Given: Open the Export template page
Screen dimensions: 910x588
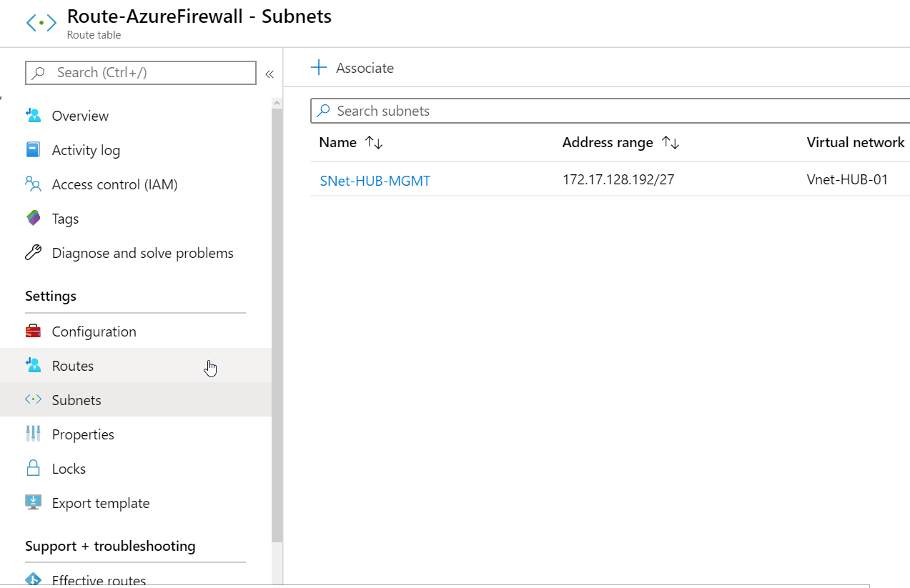Looking at the screenshot, I should pos(136,503).
